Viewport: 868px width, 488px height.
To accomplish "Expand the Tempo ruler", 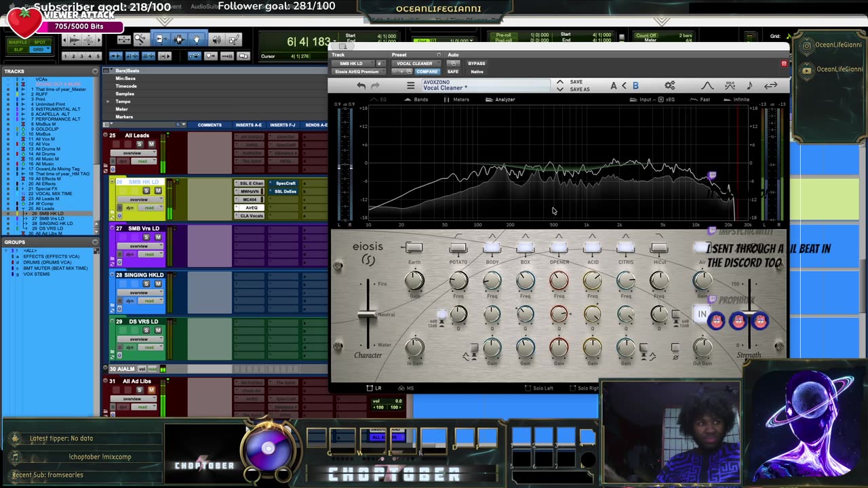I will click(x=108, y=102).
